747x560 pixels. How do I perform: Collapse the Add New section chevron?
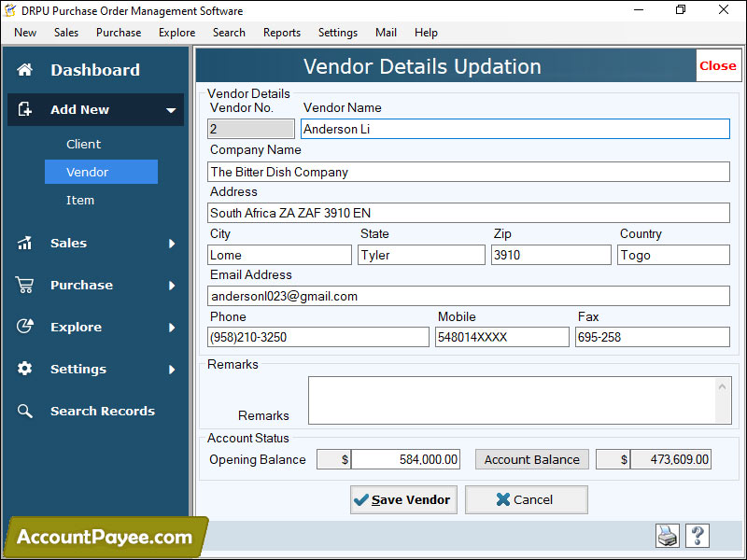(171, 109)
